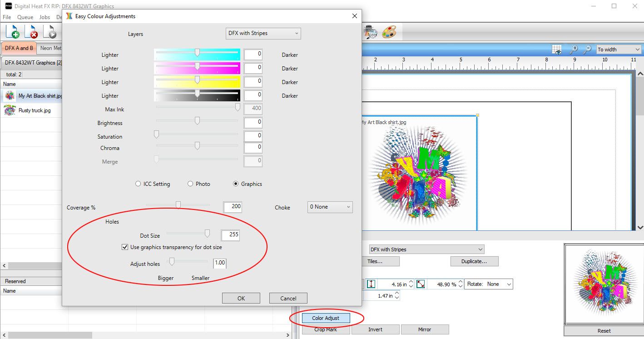Image resolution: width=644 pixels, height=339 pixels.
Task: Select Rusty truck.jpg thumbnail icon in job list
Action: pos(10,110)
